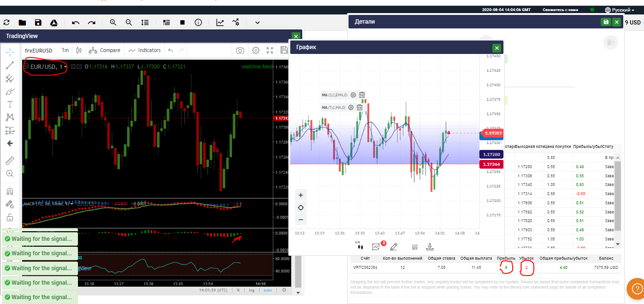Select the TradingView text tool
644x304 pixels.
pos(10,104)
